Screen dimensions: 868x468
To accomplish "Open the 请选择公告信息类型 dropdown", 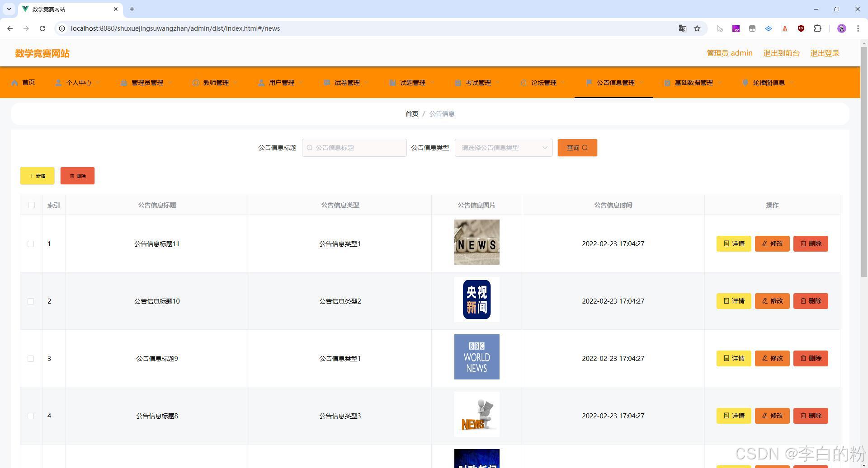I will 504,148.
